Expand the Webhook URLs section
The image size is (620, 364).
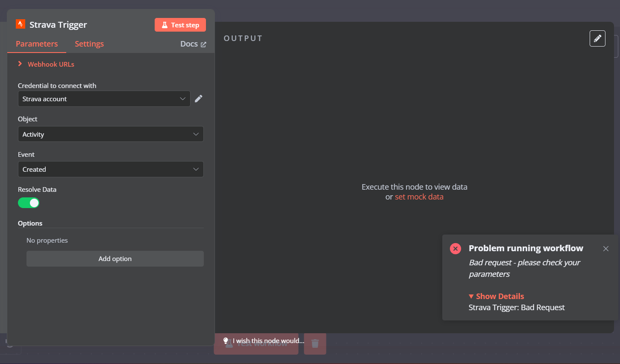pyautogui.click(x=46, y=64)
